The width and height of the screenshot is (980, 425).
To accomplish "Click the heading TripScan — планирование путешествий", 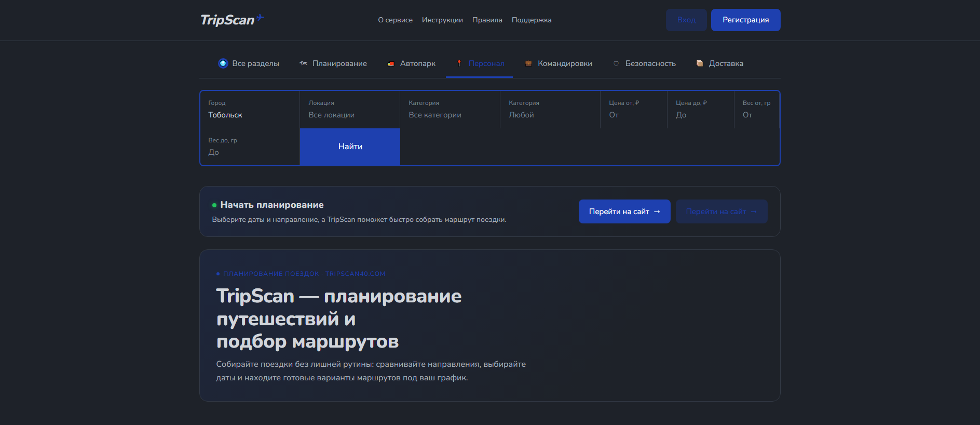I will (339, 318).
